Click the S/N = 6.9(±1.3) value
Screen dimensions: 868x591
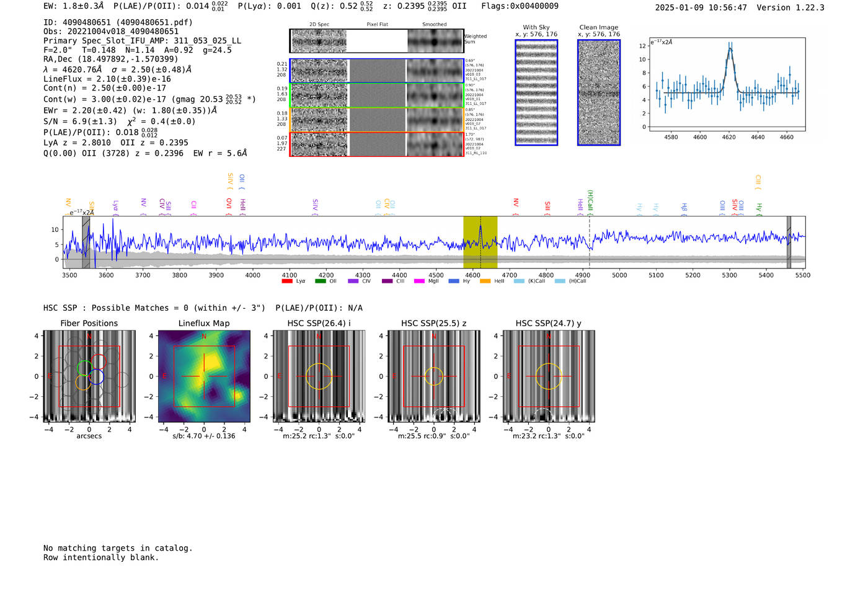[x=80, y=122]
